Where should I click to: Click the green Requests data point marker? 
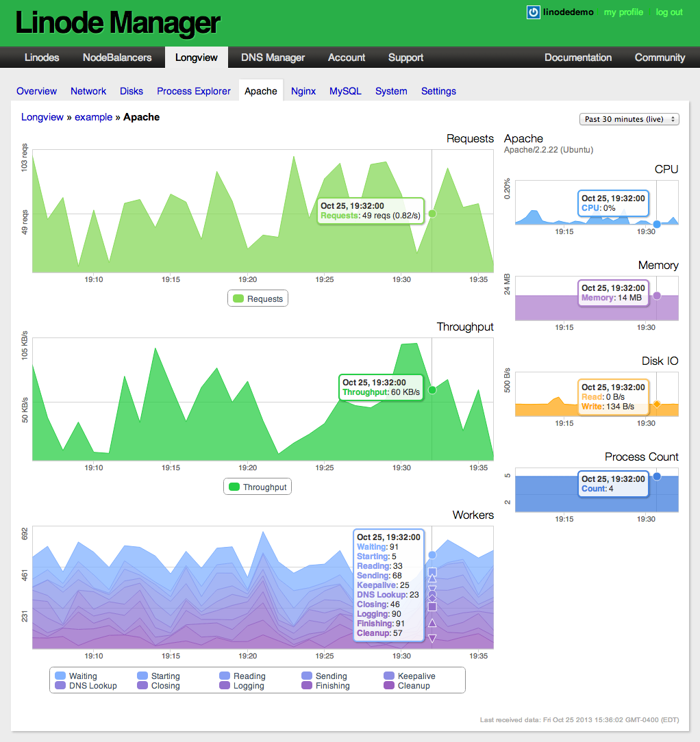(x=432, y=214)
